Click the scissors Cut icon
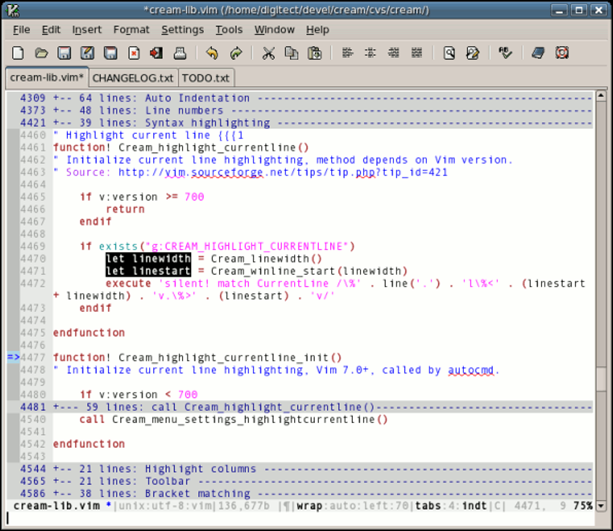The image size is (613, 531). click(268, 53)
